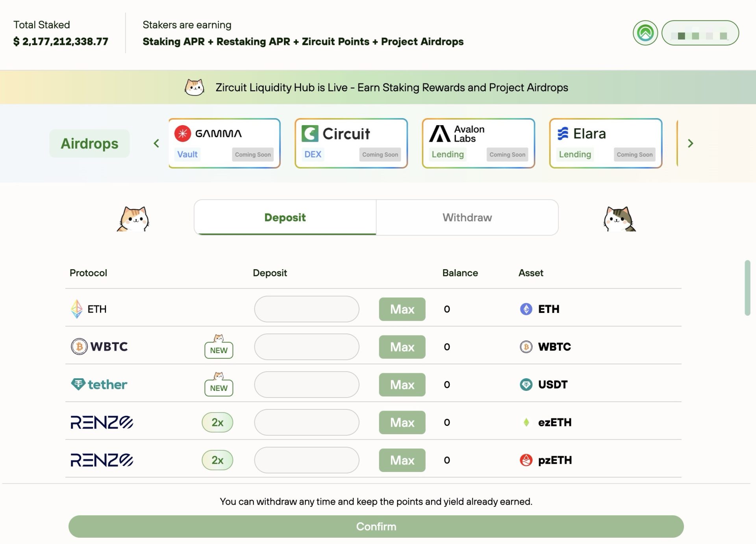Open the Elara Lending airdrop card
This screenshot has width=756, height=544.
tap(606, 143)
